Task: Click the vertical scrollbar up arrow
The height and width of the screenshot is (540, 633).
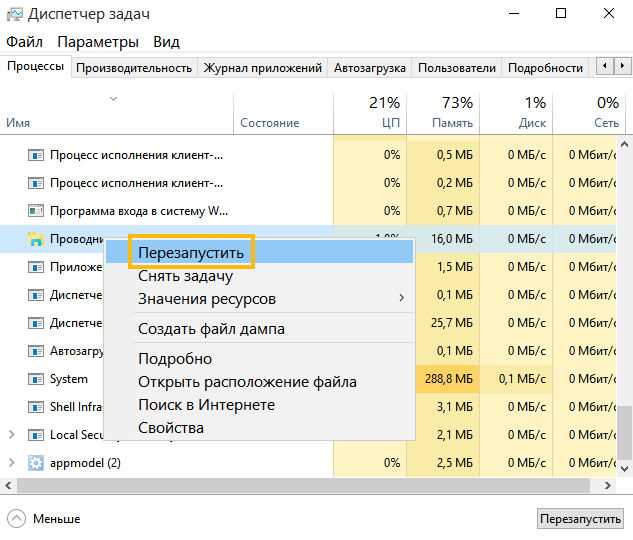Action: coord(624,144)
